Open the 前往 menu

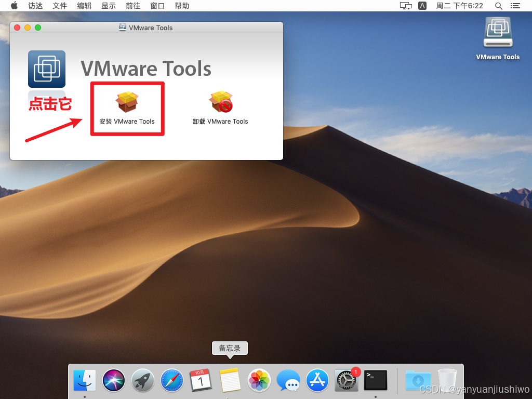[x=133, y=6]
